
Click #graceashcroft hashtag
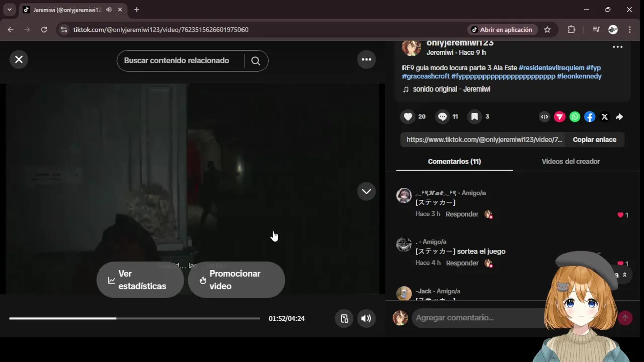(x=426, y=76)
